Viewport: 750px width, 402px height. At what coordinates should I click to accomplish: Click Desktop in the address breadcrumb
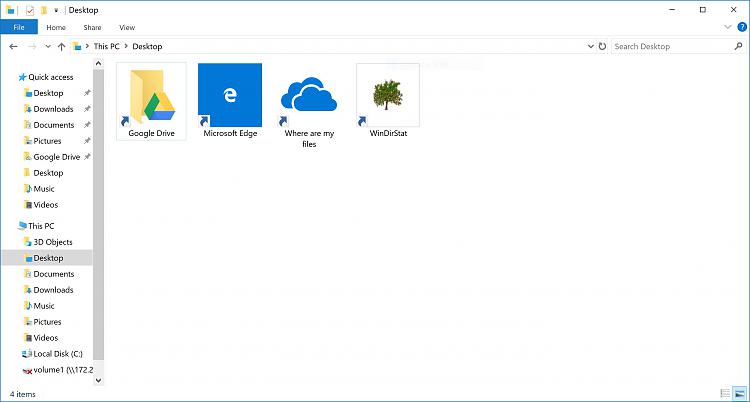pos(147,46)
